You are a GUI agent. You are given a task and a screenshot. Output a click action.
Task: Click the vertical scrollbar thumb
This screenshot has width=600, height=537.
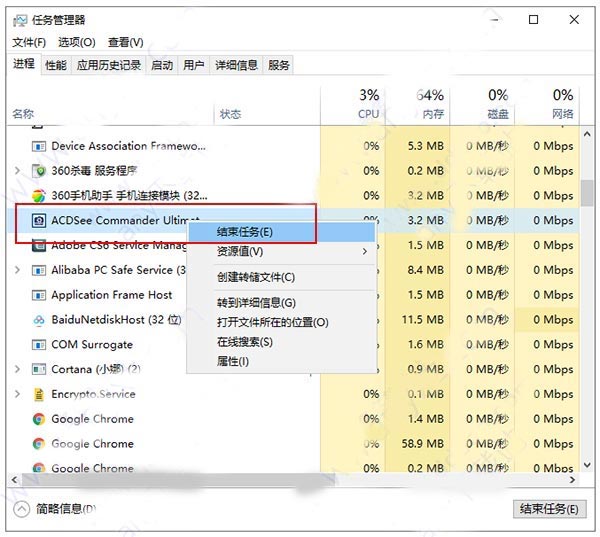coord(587,193)
